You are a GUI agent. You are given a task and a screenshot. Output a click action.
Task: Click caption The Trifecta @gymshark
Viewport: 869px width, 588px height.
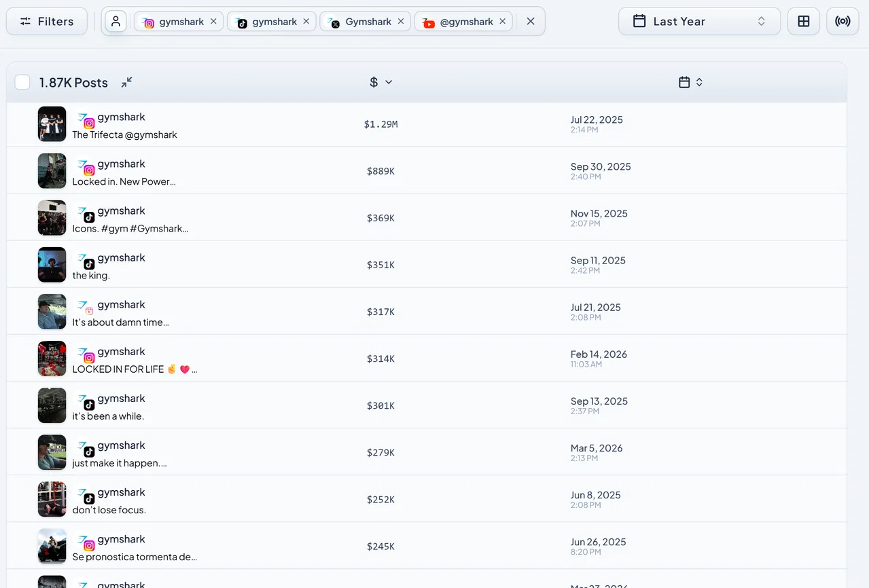click(x=125, y=134)
